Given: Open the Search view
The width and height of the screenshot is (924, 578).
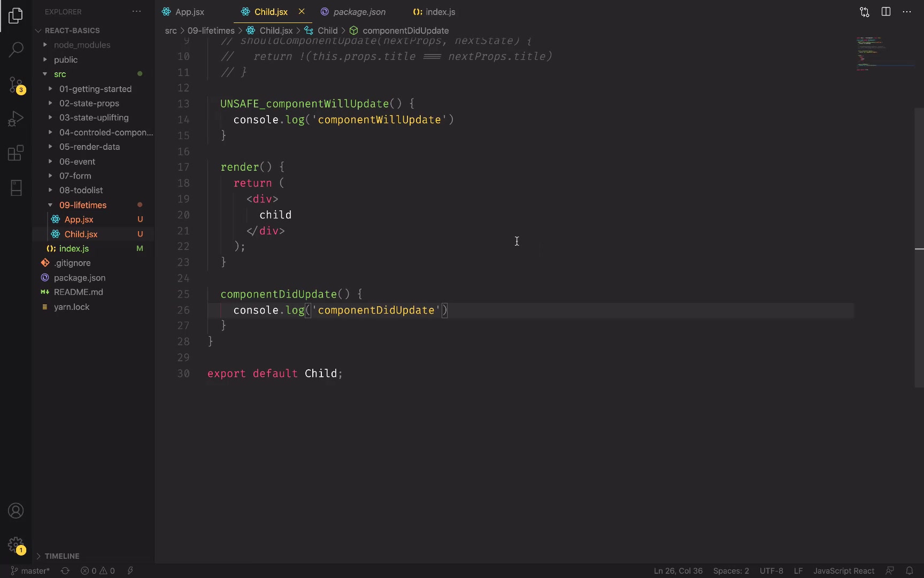Looking at the screenshot, I should [16, 50].
